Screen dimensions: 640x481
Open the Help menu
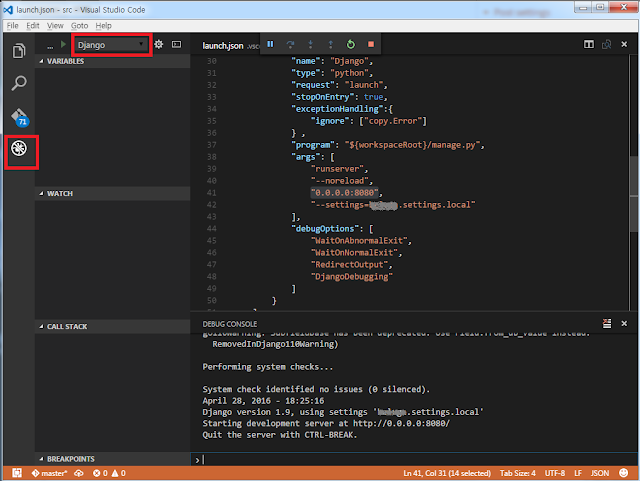click(x=103, y=26)
